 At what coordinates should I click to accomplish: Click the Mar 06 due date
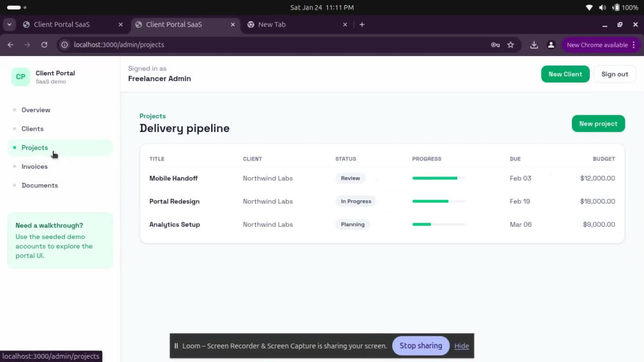click(x=520, y=224)
